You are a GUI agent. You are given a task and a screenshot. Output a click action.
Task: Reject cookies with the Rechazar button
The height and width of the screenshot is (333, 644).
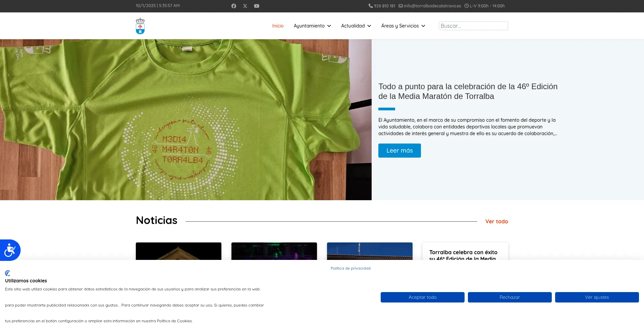[509, 297]
